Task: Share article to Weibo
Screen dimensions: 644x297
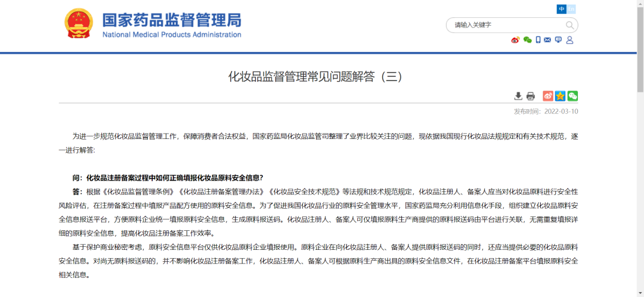Action: [548, 96]
